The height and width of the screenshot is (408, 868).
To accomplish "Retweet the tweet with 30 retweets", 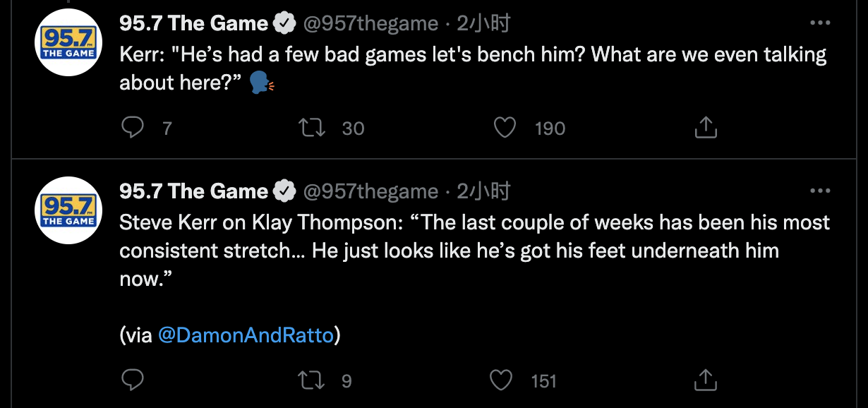I will click(x=311, y=128).
